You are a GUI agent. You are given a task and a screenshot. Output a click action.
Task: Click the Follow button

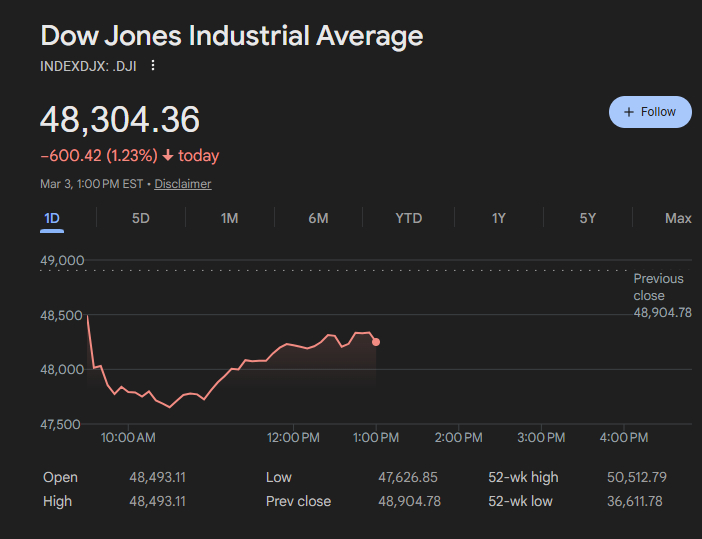650,112
